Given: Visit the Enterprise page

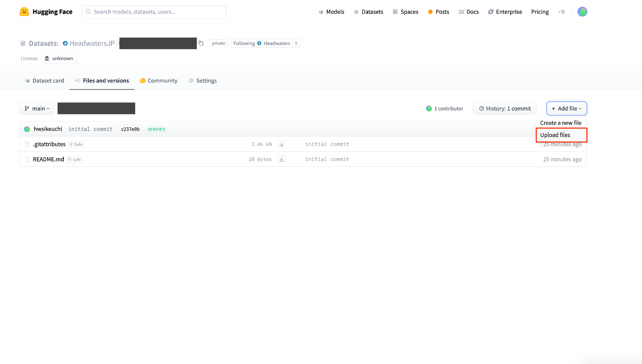Looking at the screenshot, I should [505, 12].
